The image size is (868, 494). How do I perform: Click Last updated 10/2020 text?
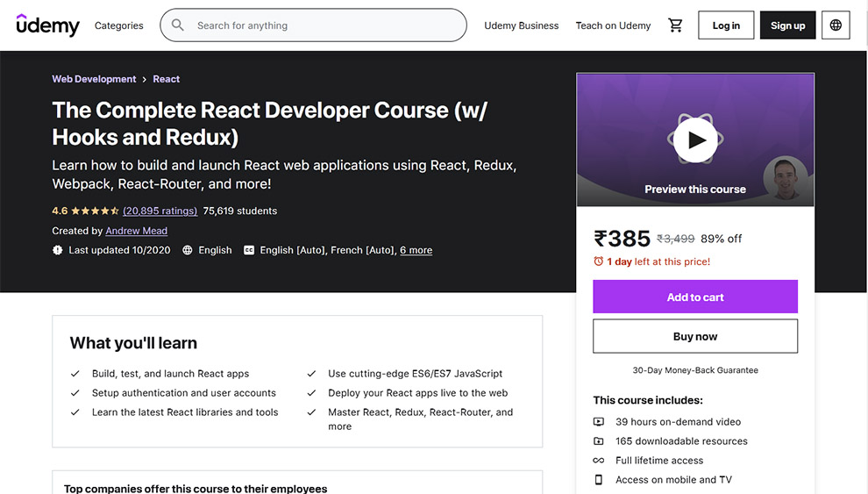119,250
